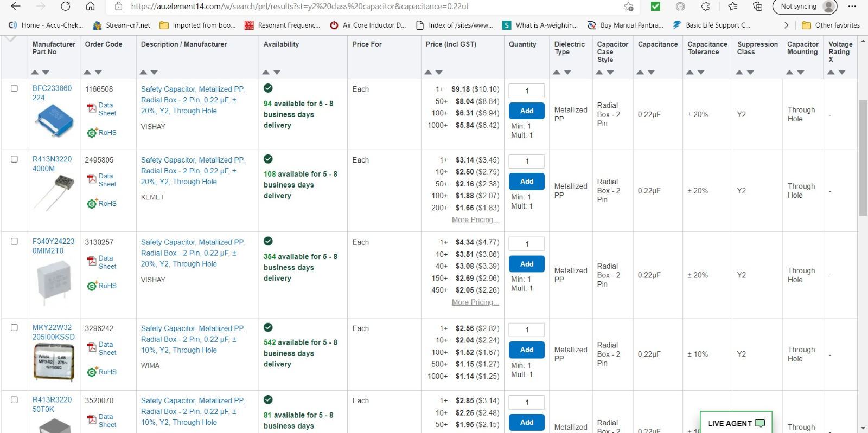Click the page vertical scrollbar thumb
The width and height of the screenshot is (868, 433).
[863, 158]
